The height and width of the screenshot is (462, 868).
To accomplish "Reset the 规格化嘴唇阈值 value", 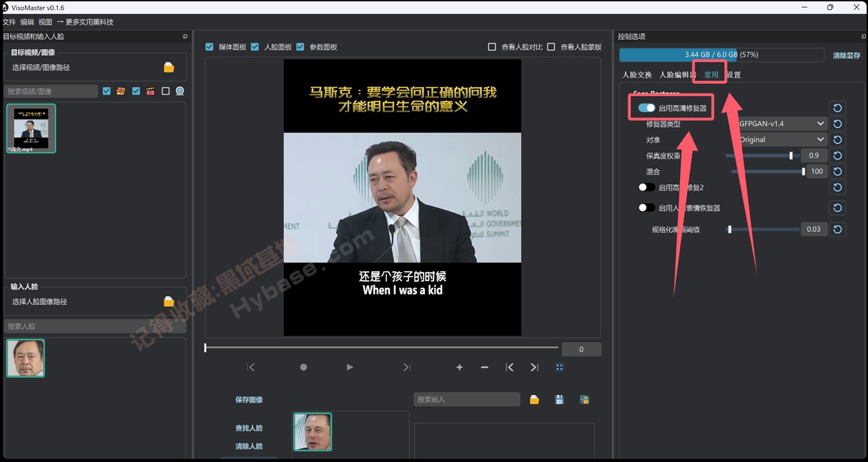I will pyautogui.click(x=838, y=229).
